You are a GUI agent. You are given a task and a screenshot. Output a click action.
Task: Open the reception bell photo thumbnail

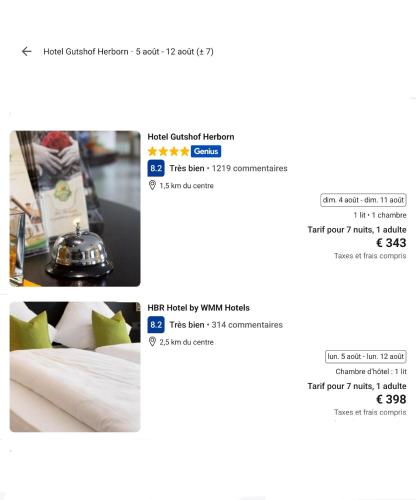point(75,209)
